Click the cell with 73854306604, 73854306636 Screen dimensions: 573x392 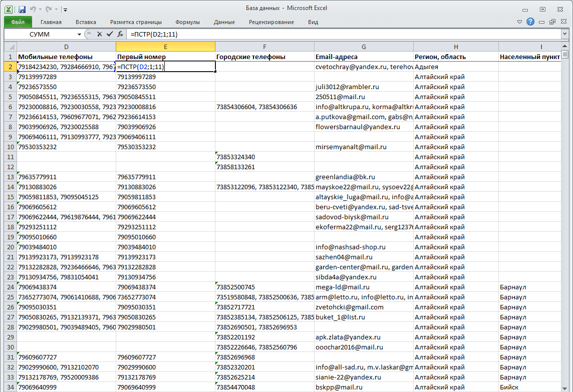coord(264,107)
